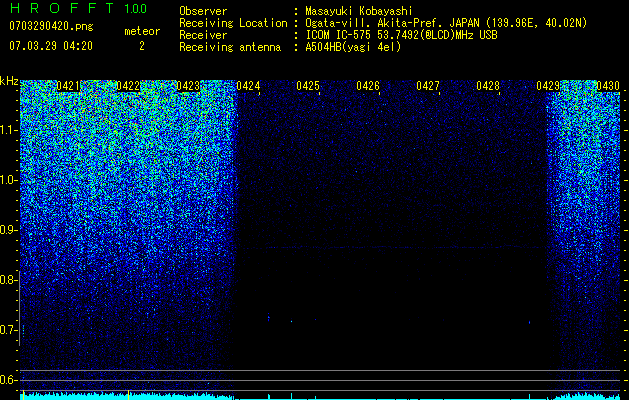Click the 0430 time marker
Viewport: 629px width, 400px height.
[x=608, y=86]
